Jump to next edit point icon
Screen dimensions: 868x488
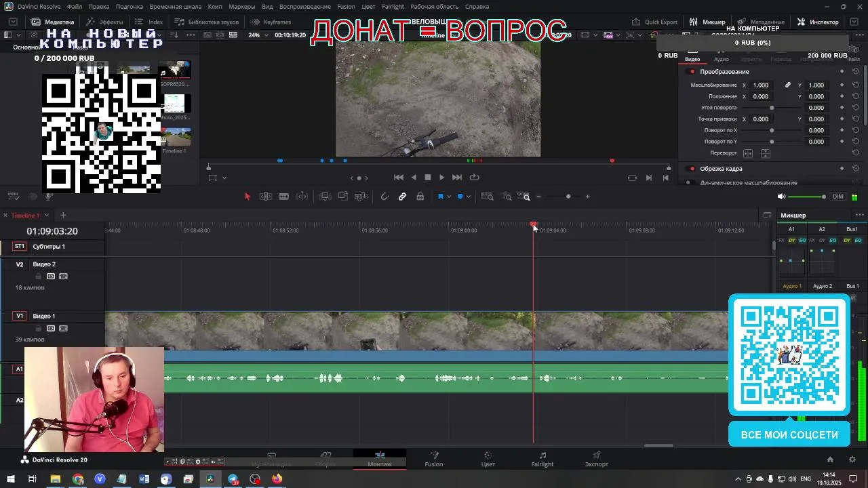(x=649, y=178)
